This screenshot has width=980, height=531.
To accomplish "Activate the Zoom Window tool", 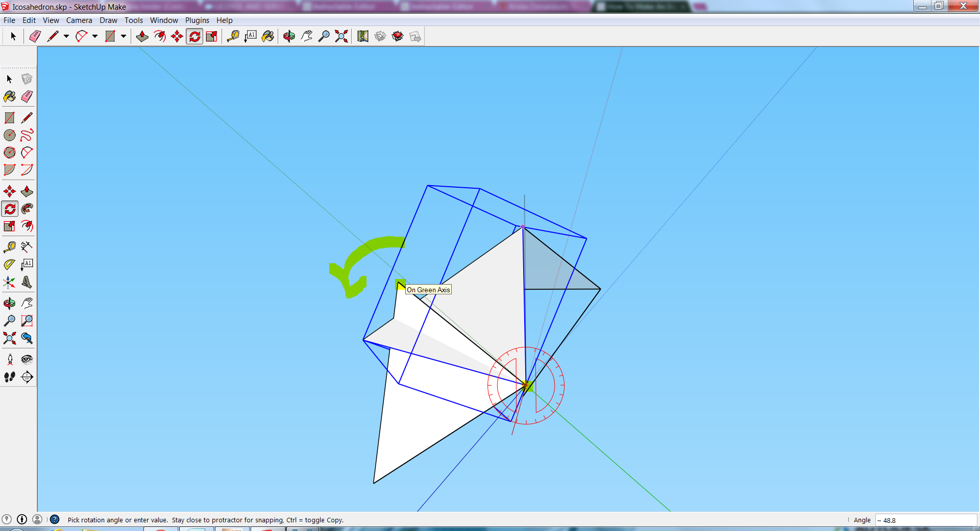I will click(27, 321).
